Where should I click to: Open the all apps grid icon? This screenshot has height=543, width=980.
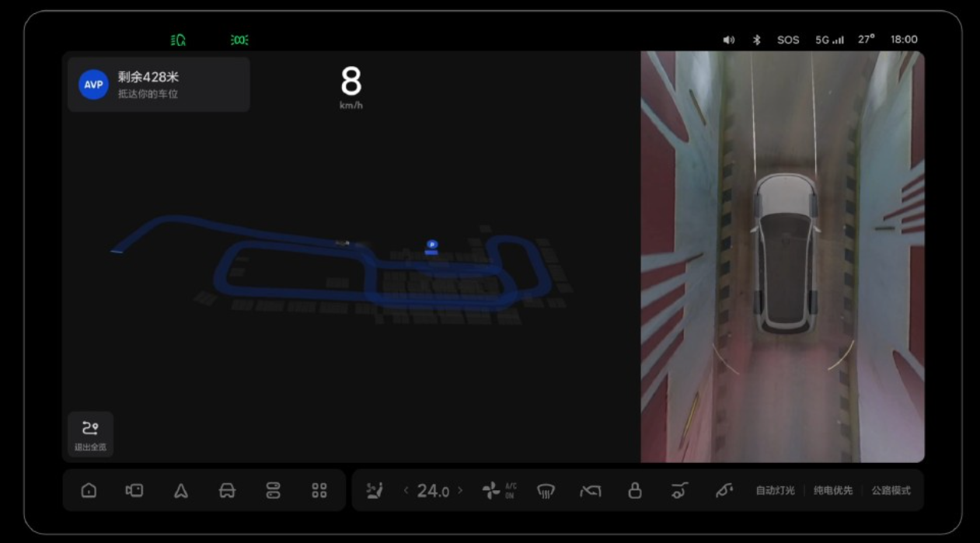click(x=319, y=490)
